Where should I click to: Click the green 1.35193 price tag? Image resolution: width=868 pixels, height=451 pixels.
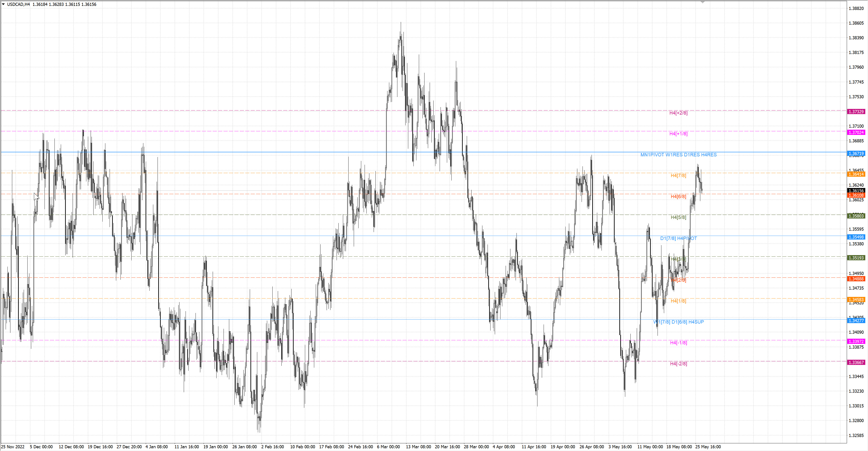[x=856, y=258]
